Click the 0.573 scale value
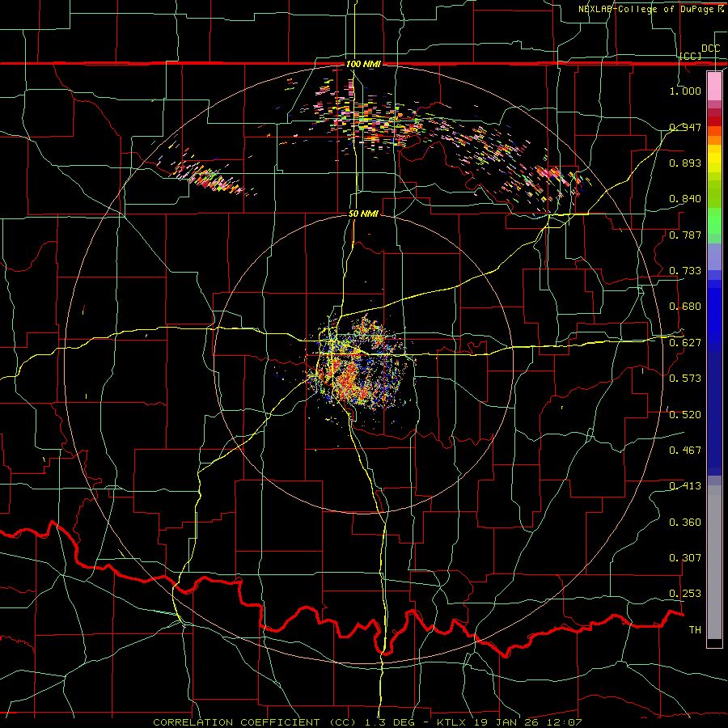Screen dimensions: 728x728 coord(685,379)
